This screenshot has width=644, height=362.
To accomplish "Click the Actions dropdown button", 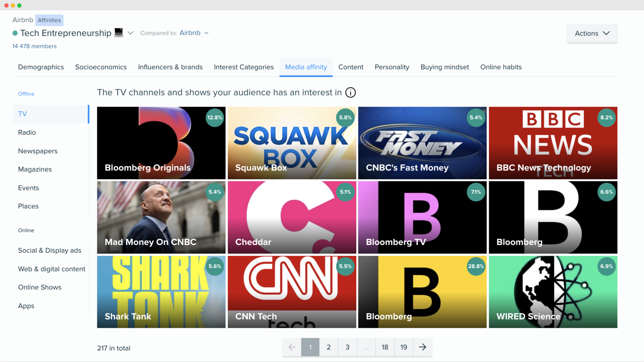I will pyautogui.click(x=592, y=33).
